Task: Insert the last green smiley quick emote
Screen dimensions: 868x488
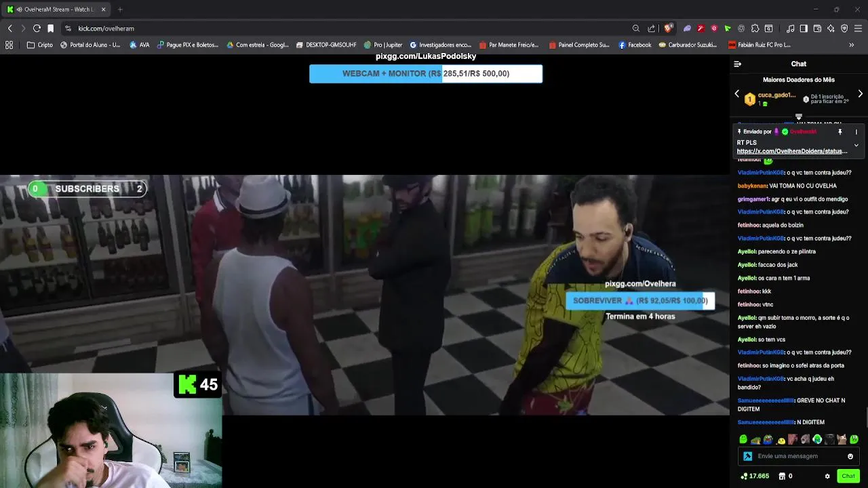Action: click(x=854, y=439)
